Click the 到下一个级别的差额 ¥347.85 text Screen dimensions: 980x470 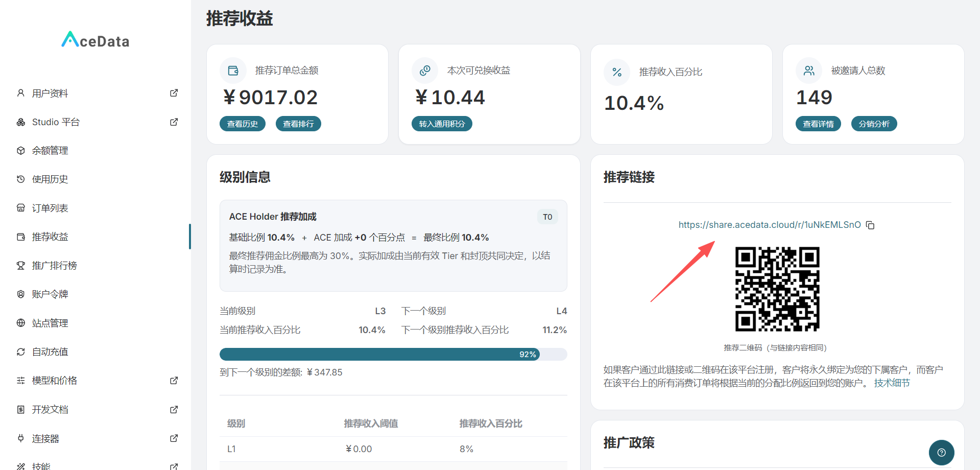click(281, 372)
